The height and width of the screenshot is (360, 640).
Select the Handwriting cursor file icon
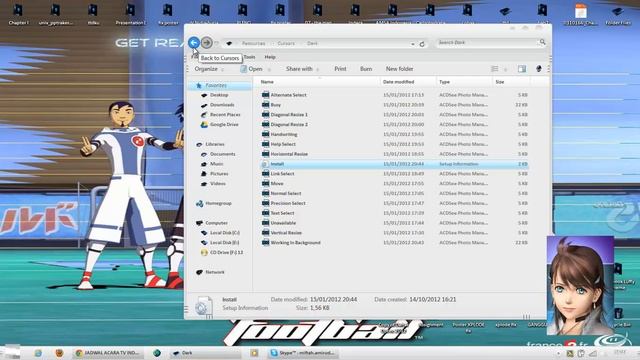click(x=265, y=134)
